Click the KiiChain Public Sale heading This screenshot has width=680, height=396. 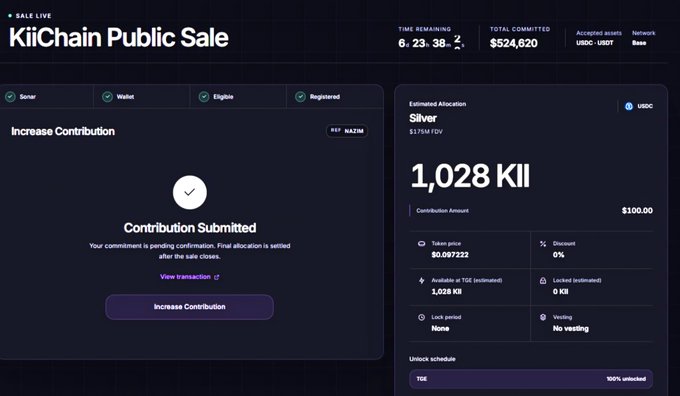coord(118,37)
